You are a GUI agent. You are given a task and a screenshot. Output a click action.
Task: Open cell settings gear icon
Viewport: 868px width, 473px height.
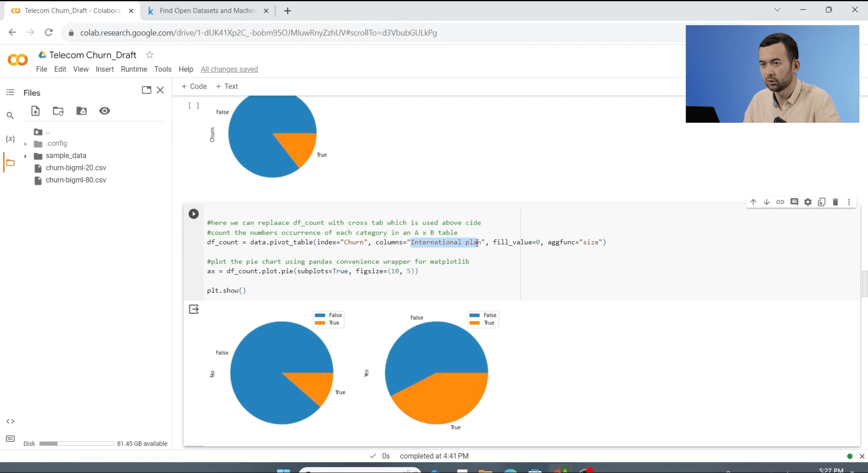pos(808,202)
